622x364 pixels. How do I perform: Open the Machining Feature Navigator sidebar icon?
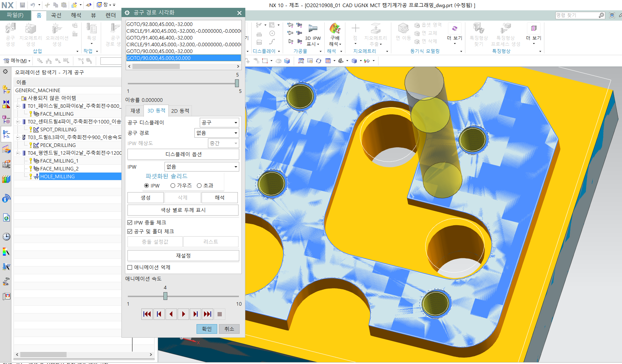coord(6,149)
